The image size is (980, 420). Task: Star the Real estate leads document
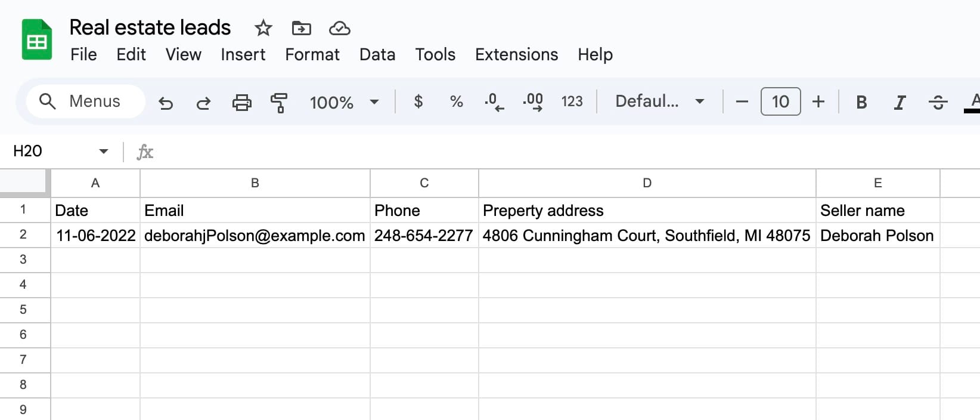coord(263,28)
